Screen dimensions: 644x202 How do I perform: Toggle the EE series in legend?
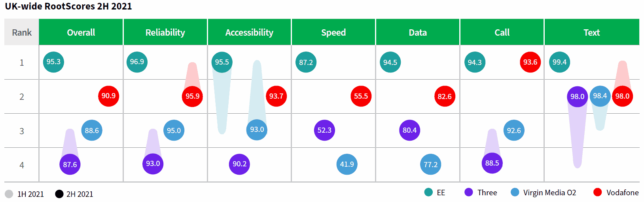pos(428,192)
